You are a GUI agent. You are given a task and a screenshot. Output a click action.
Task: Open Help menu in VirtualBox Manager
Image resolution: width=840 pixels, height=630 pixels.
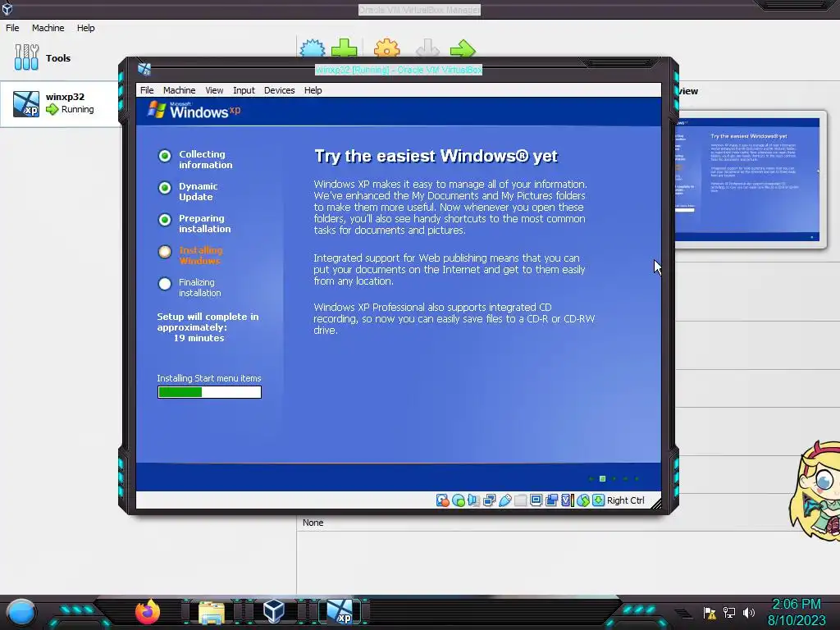point(85,28)
